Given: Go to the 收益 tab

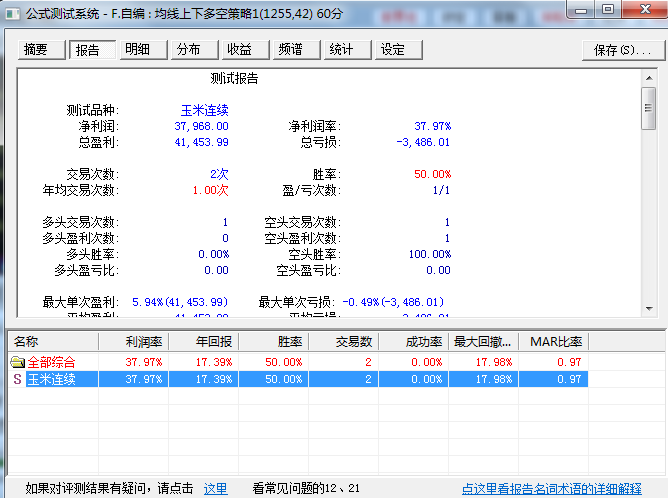Looking at the screenshot, I should click(x=239, y=50).
